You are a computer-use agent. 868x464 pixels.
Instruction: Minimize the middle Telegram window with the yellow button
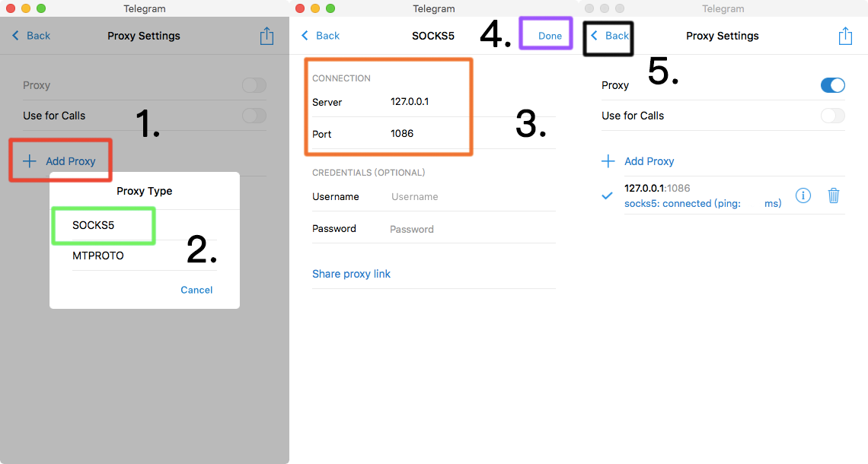click(x=315, y=8)
